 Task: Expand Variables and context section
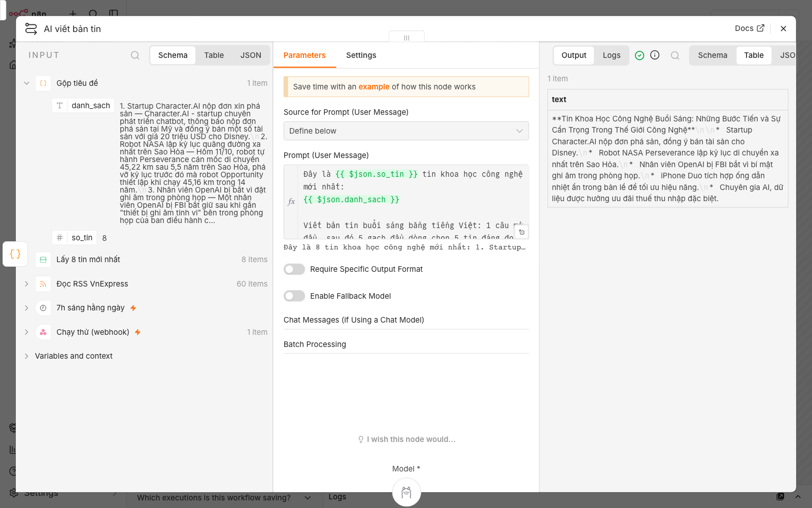[x=26, y=356]
